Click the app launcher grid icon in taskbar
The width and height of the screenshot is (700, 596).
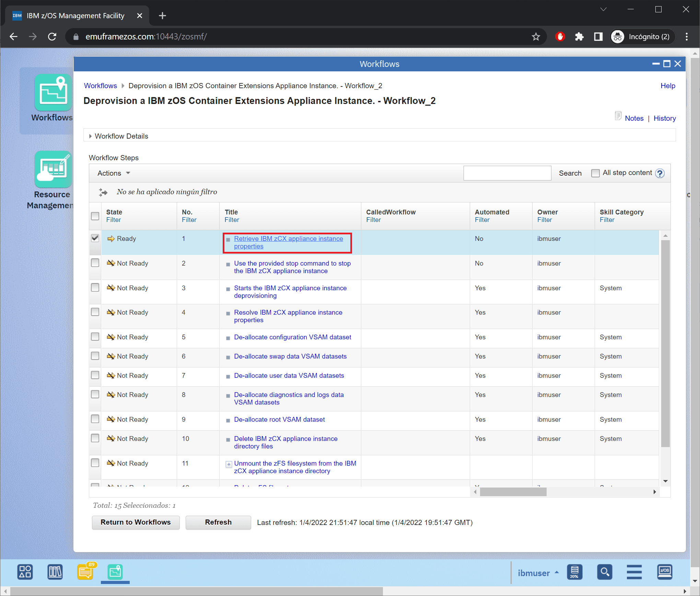pyautogui.click(x=25, y=572)
